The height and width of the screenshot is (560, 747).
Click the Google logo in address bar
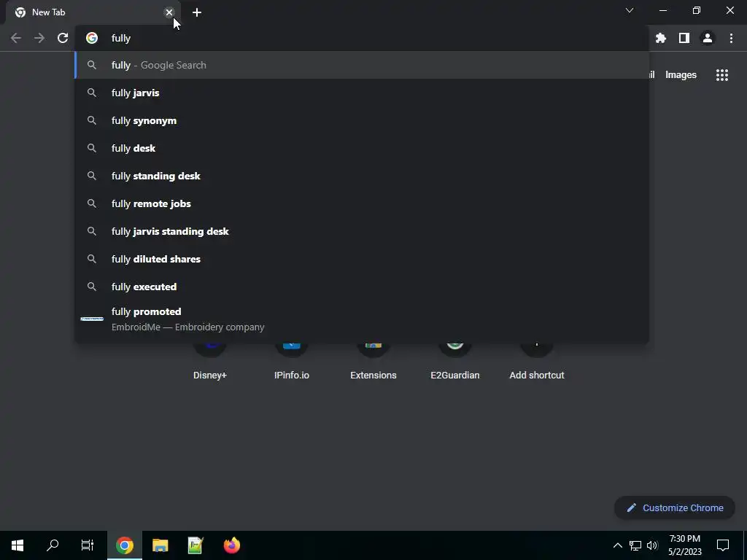tap(92, 38)
